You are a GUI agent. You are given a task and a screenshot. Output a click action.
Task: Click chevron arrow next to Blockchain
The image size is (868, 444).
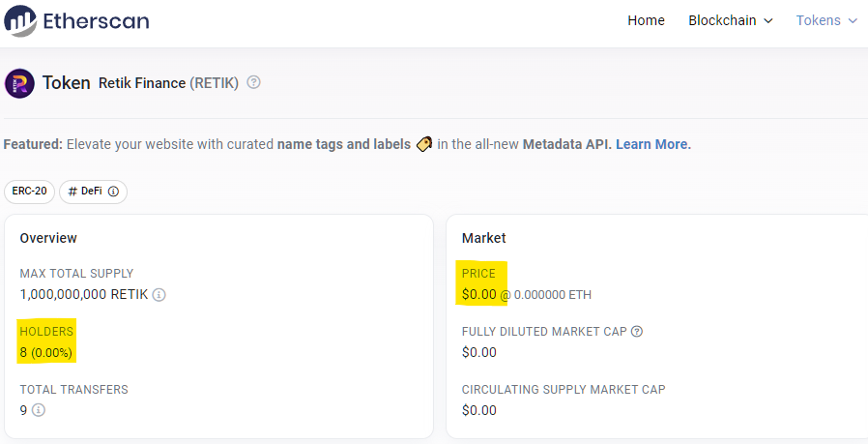point(767,21)
